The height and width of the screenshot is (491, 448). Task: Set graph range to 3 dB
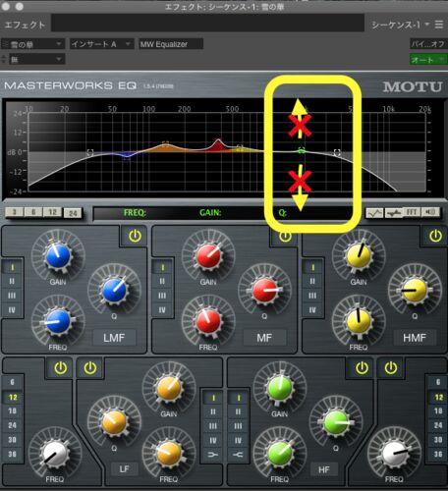click(14, 212)
